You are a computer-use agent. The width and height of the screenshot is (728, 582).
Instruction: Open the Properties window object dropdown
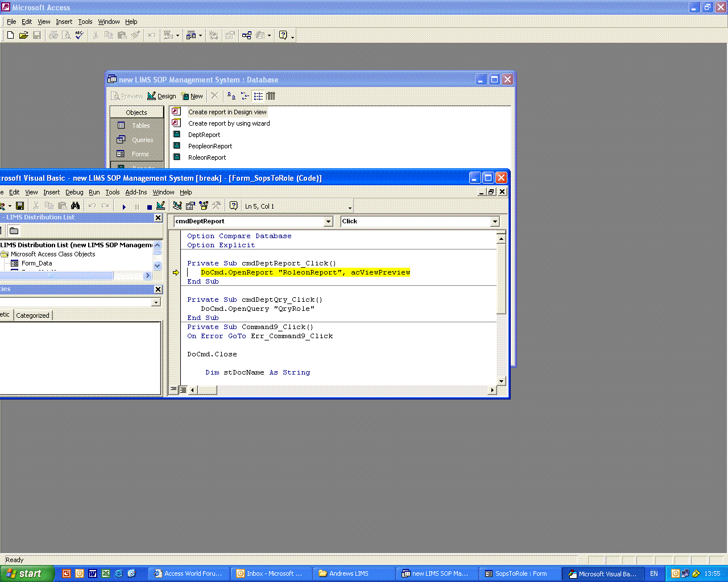point(156,302)
